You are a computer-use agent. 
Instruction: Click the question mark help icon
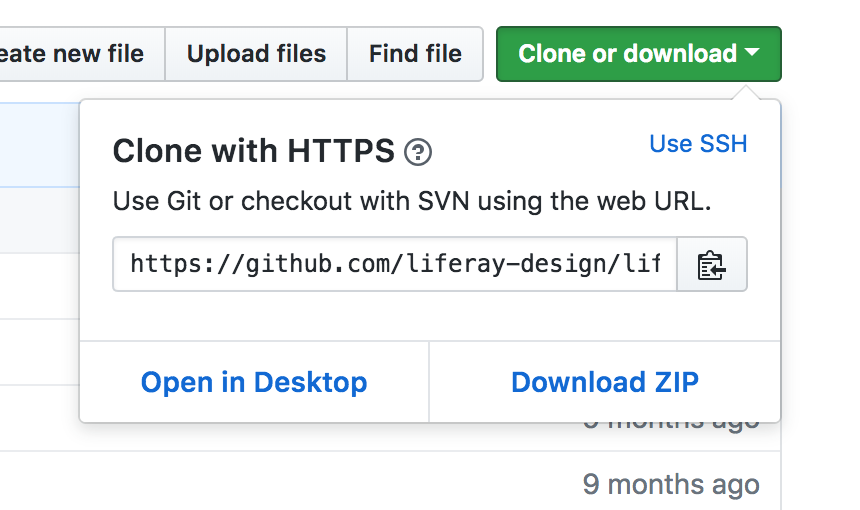[x=418, y=153]
